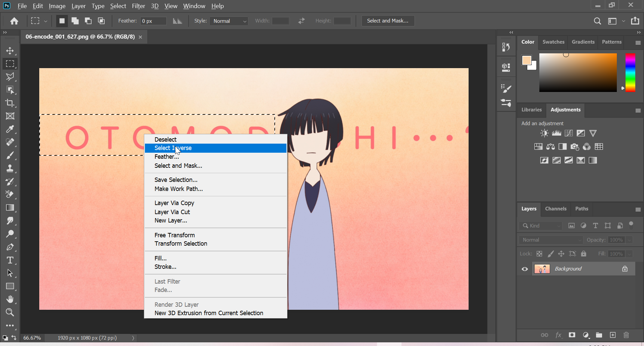Toggle Lock all padlock icon
This screenshot has width=644, height=346.
pos(584,254)
